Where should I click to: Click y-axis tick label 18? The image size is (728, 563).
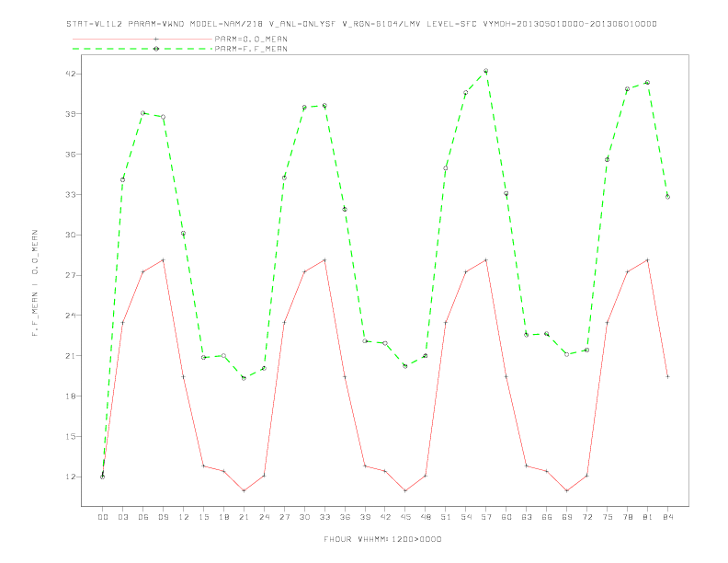coord(71,396)
